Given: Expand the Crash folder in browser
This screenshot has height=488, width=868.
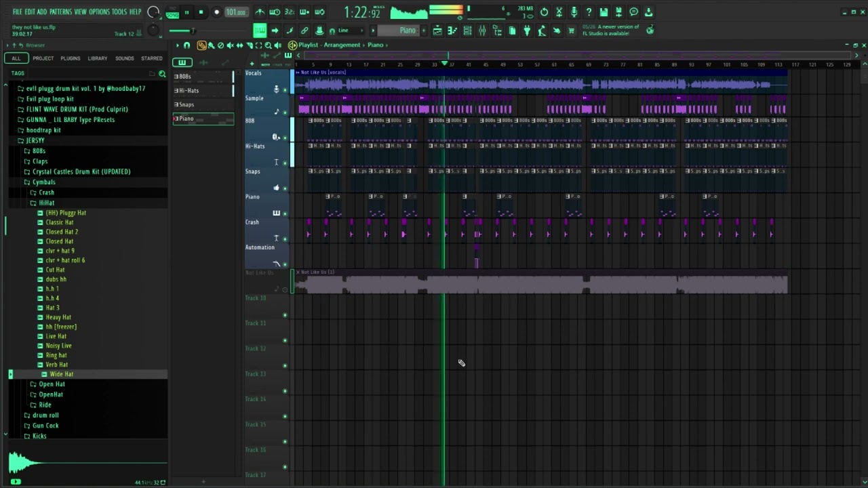Looking at the screenshot, I should [x=43, y=192].
